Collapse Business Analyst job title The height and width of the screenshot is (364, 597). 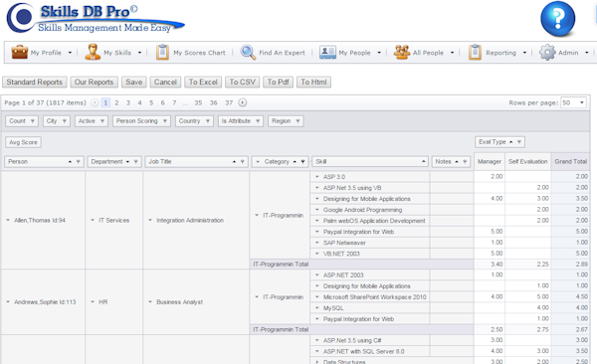point(150,302)
